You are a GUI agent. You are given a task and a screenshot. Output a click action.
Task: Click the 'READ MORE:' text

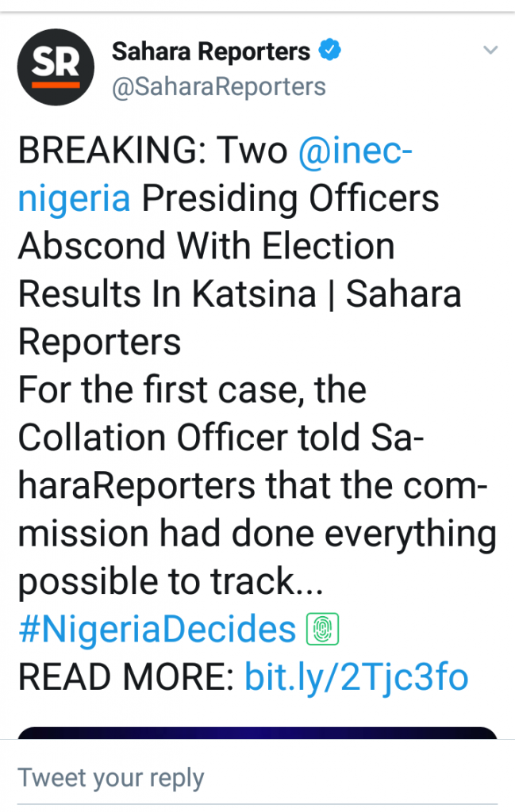click(125, 678)
